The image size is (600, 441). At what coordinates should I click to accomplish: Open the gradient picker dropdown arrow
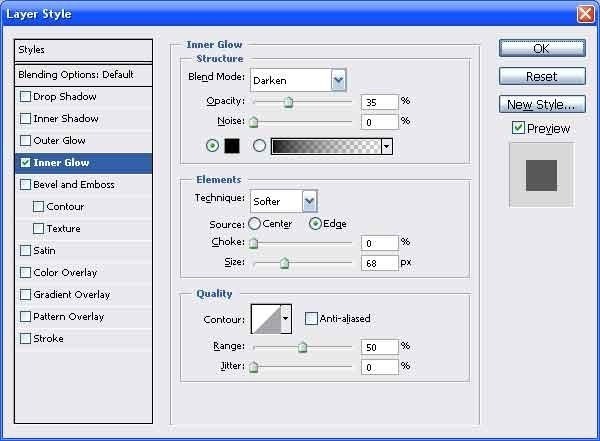click(386, 146)
